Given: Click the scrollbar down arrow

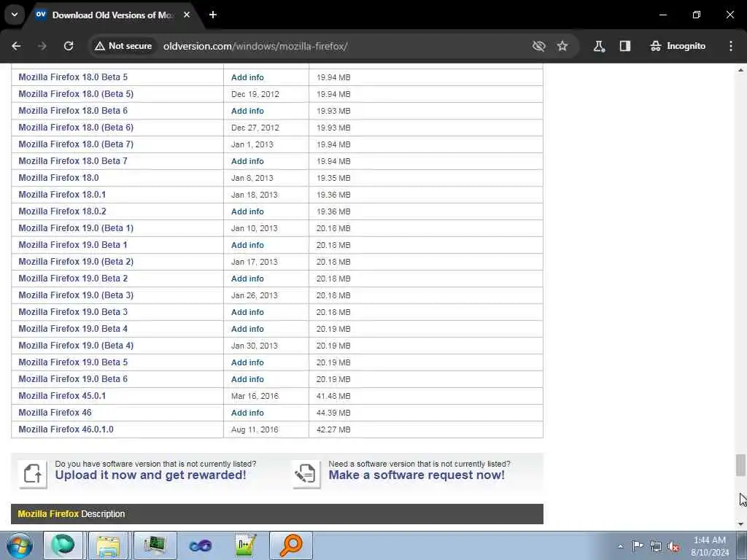Looking at the screenshot, I should pyautogui.click(x=740, y=524).
